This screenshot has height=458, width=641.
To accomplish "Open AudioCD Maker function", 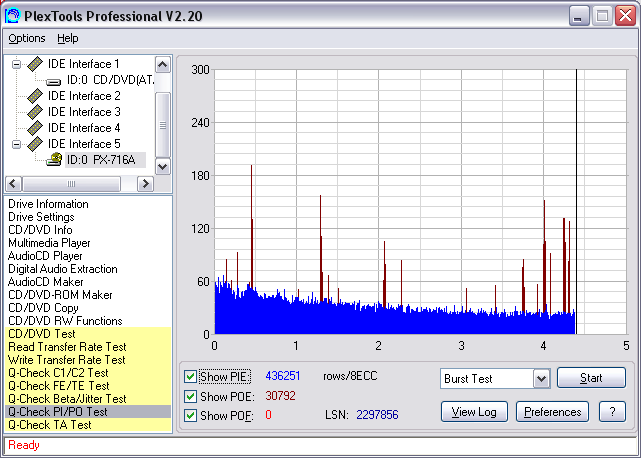I will coord(45,282).
